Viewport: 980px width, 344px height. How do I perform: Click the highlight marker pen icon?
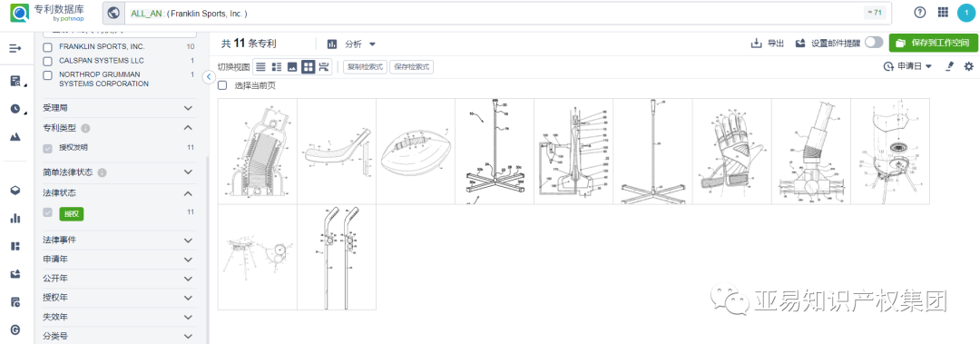950,66
